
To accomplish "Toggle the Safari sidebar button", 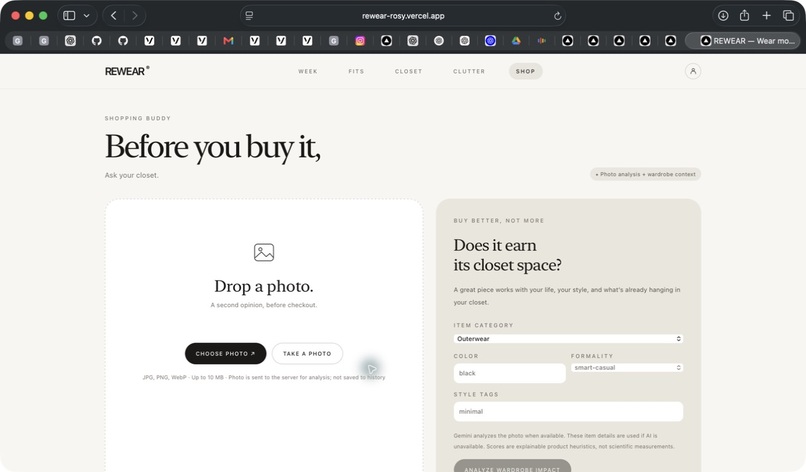I will tap(69, 15).
